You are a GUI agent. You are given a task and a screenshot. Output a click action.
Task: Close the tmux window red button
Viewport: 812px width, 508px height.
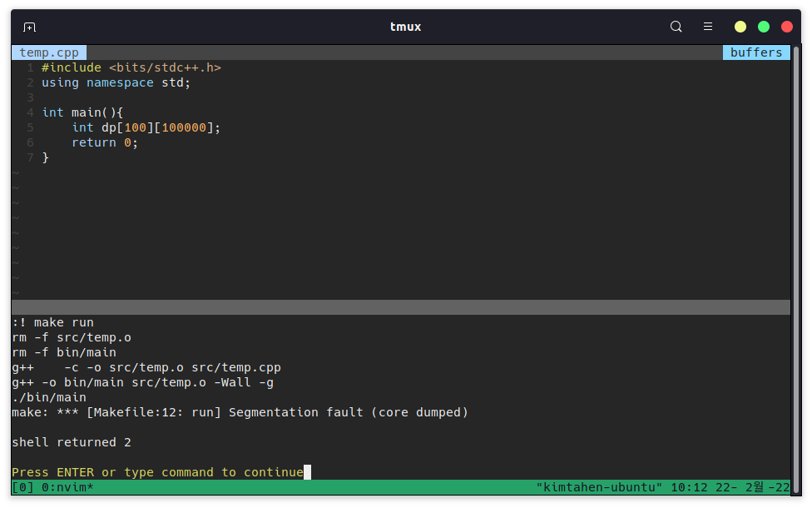tap(787, 27)
